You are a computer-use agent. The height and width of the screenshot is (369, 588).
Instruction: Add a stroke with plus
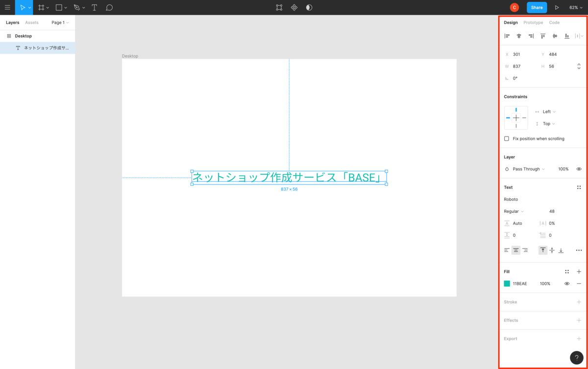click(x=579, y=302)
